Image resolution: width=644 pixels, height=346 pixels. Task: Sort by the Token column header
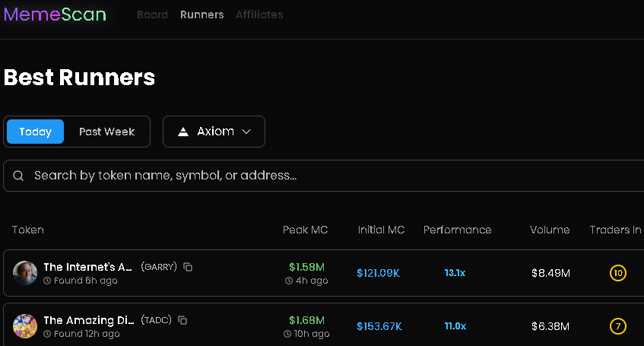click(27, 230)
